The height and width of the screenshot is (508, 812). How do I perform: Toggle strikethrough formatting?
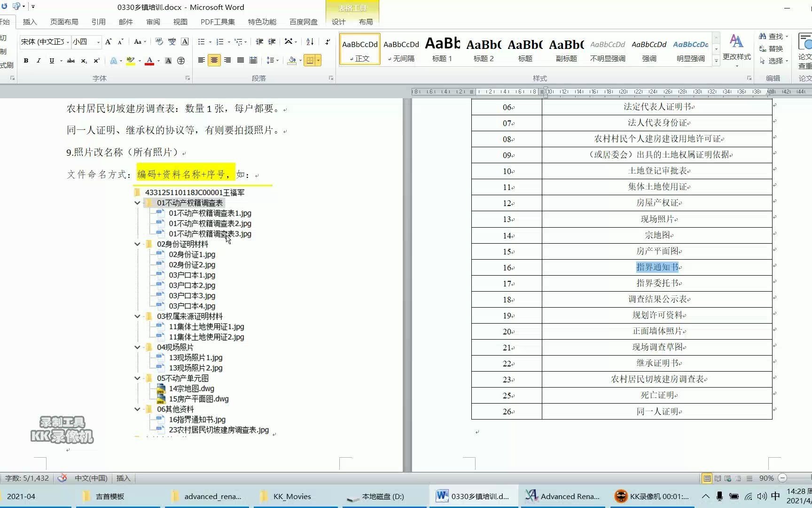[x=71, y=61]
